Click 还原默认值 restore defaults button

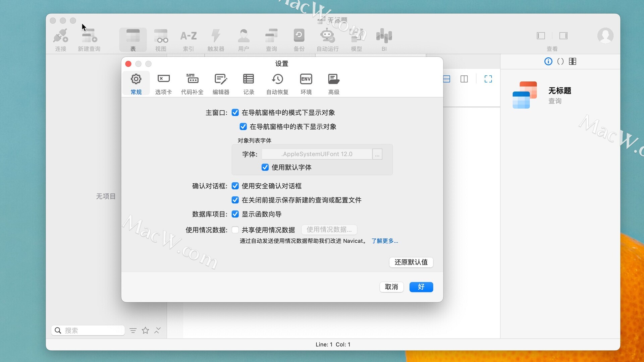[411, 262]
